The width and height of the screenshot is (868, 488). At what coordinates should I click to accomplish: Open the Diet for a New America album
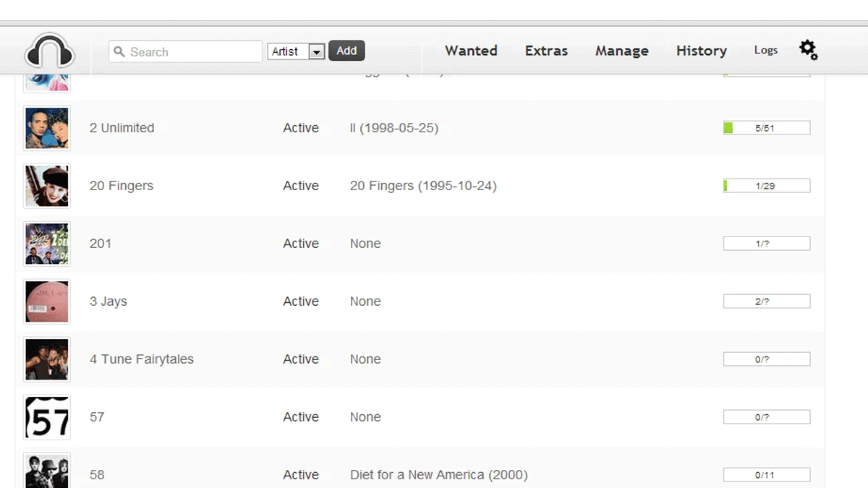(438, 475)
